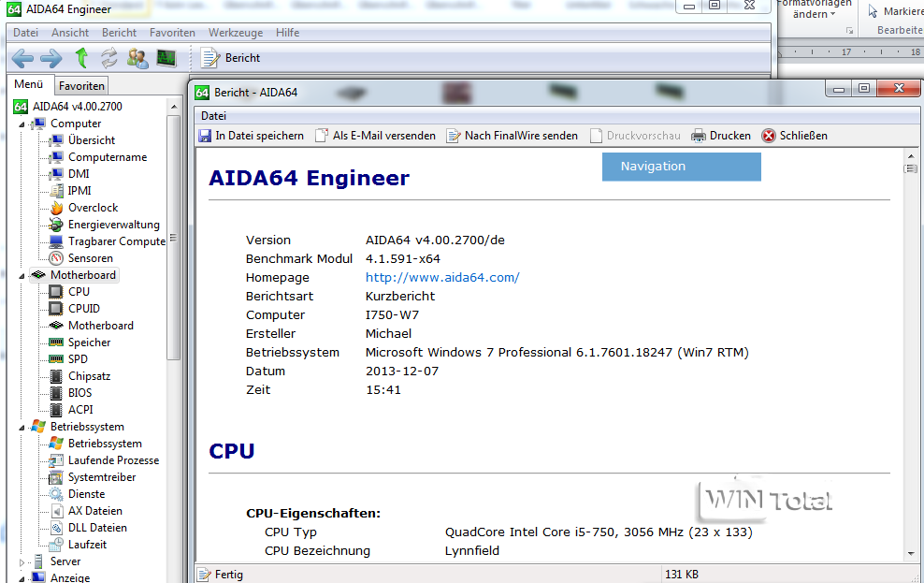
Task: Click the Schließen button
Action: click(x=795, y=136)
